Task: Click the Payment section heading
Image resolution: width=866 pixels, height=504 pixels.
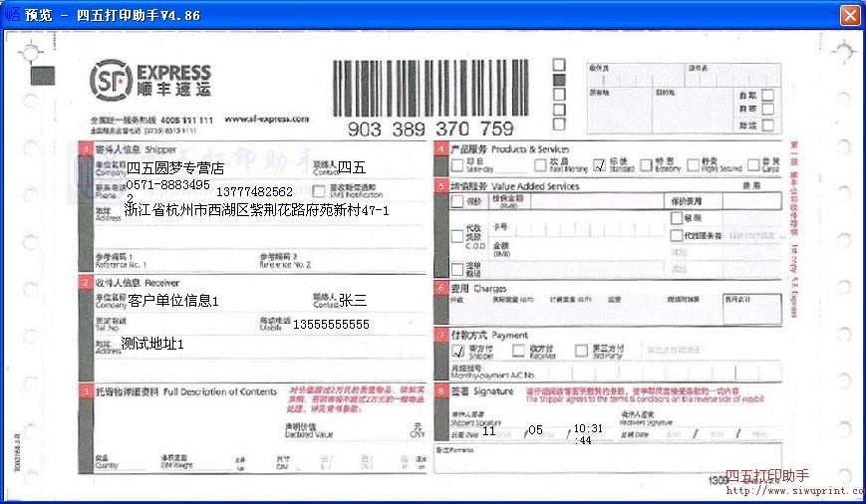Action: (x=489, y=335)
